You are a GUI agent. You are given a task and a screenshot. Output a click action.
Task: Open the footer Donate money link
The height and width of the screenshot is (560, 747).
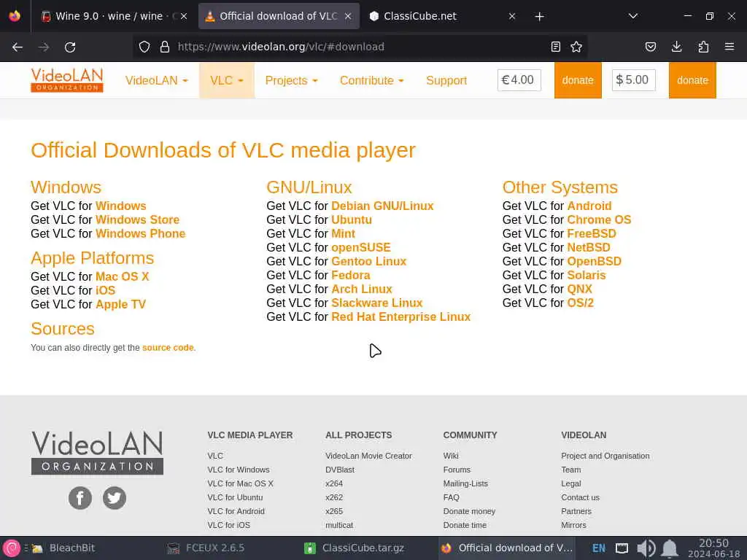click(x=469, y=511)
